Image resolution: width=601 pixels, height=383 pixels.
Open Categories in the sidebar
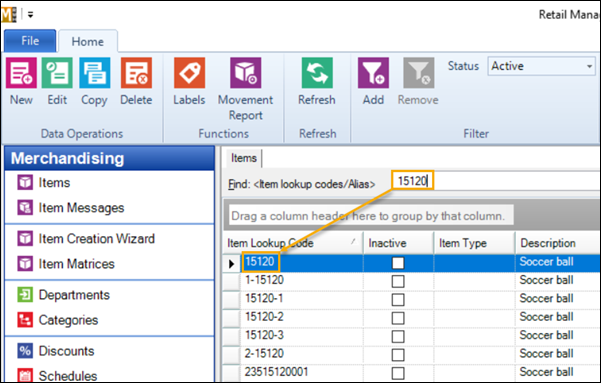click(68, 320)
